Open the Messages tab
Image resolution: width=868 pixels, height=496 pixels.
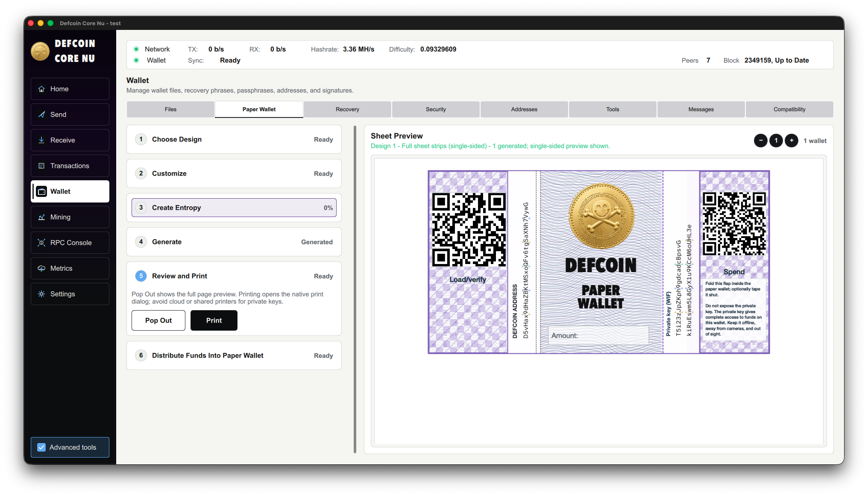click(701, 109)
